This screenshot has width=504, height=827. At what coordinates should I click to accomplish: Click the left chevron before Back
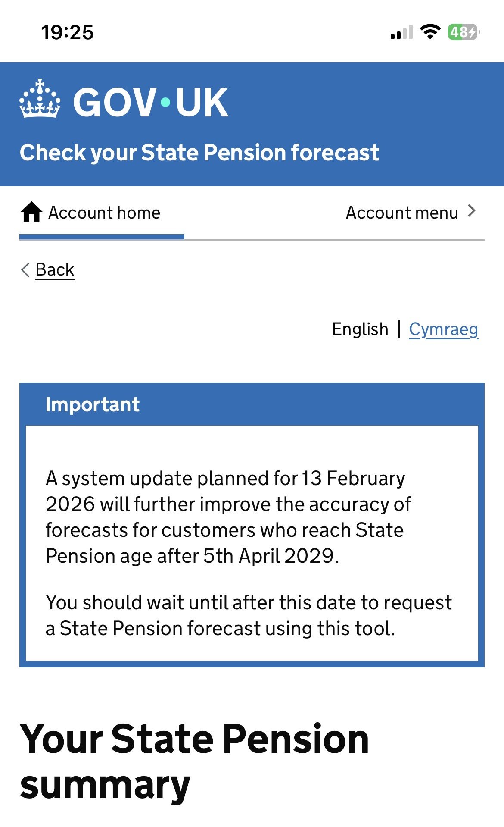click(25, 270)
